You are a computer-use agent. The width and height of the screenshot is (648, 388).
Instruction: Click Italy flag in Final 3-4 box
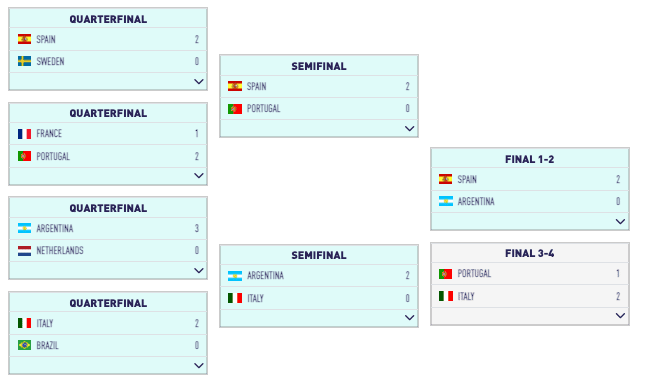446,296
